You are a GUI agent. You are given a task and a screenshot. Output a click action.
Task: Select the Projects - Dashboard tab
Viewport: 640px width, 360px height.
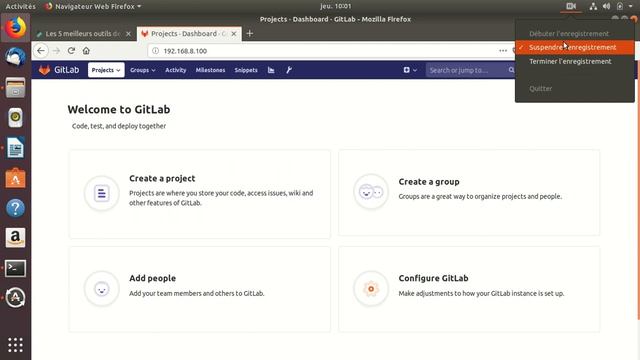189,33
